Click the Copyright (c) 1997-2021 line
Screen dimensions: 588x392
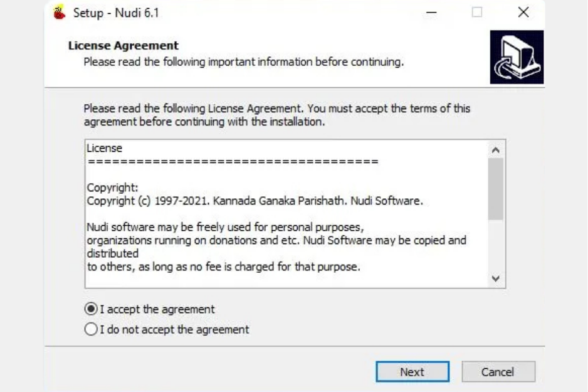[255, 201]
